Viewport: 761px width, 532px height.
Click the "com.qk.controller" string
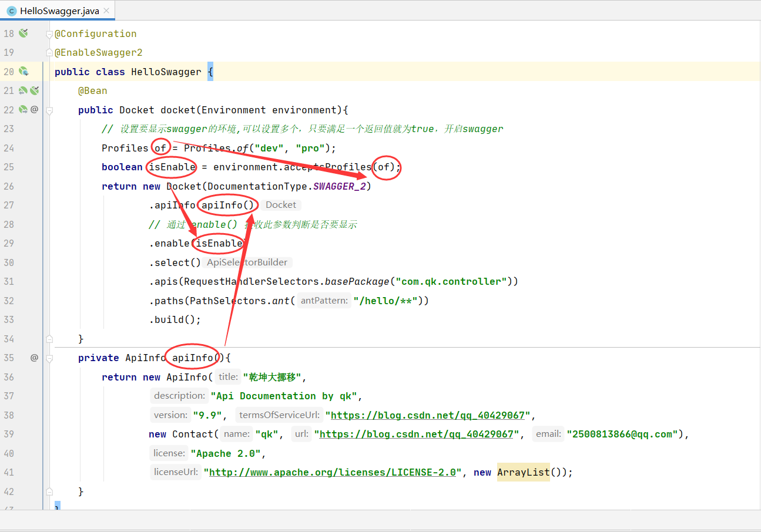tap(451, 281)
